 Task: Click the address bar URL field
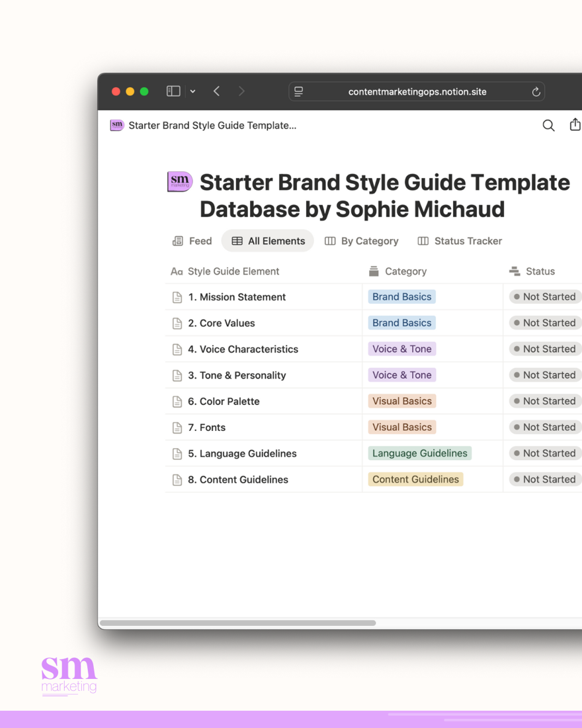417,92
